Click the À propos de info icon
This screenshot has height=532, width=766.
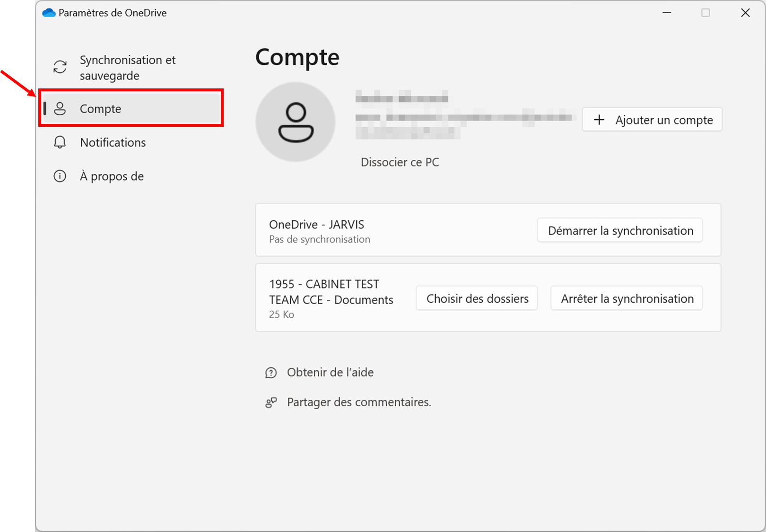point(60,176)
